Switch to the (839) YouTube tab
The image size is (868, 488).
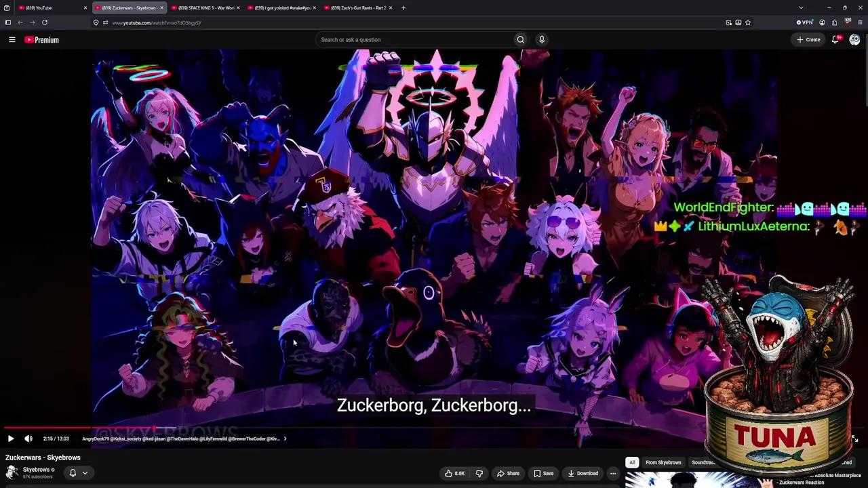(x=52, y=7)
